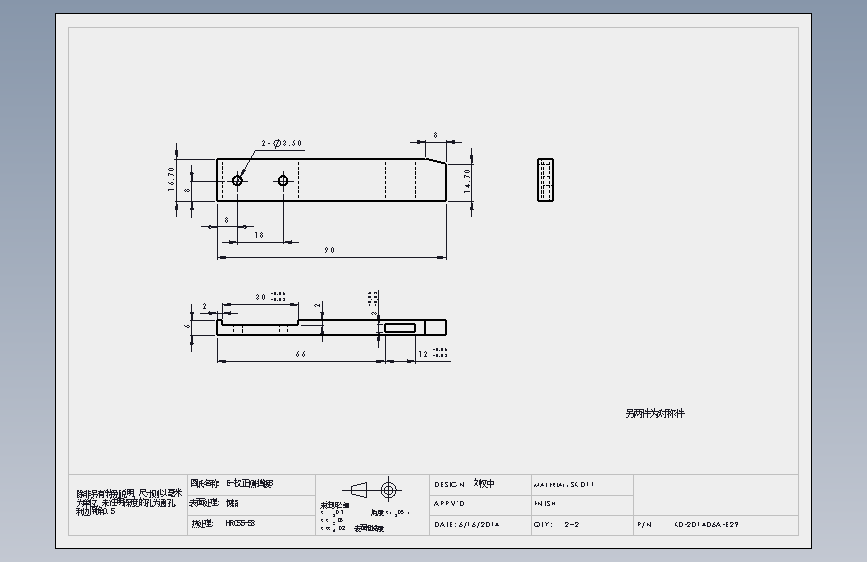The width and height of the screenshot is (867, 562).
Task: Click the APPV'D title block cell
Action: [480, 505]
